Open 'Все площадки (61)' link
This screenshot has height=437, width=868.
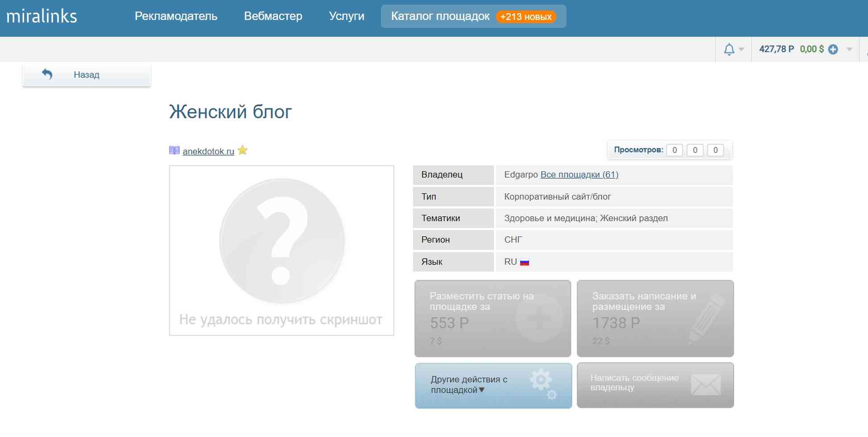[579, 174]
